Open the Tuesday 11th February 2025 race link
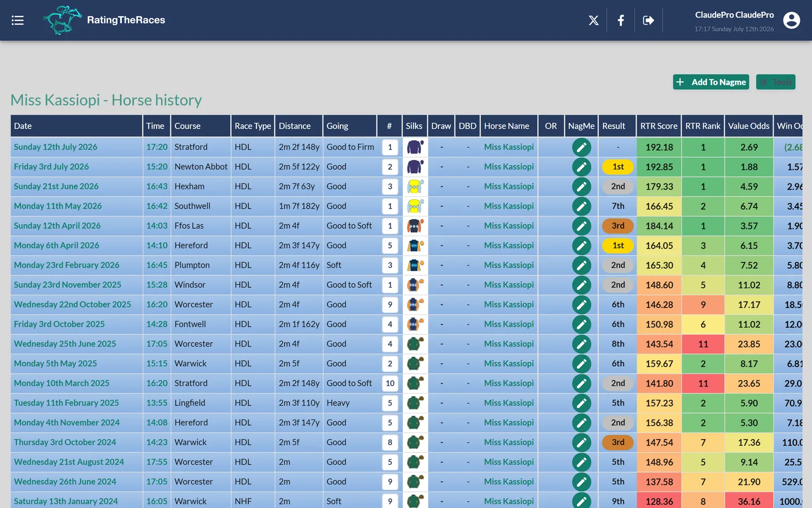Image resolution: width=812 pixels, height=508 pixels. click(66, 403)
